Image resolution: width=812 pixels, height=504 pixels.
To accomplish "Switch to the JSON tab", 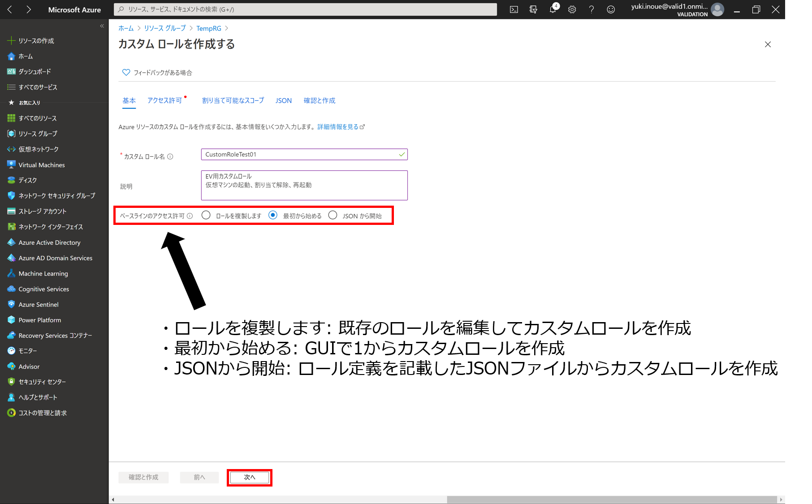I will click(x=283, y=100).
